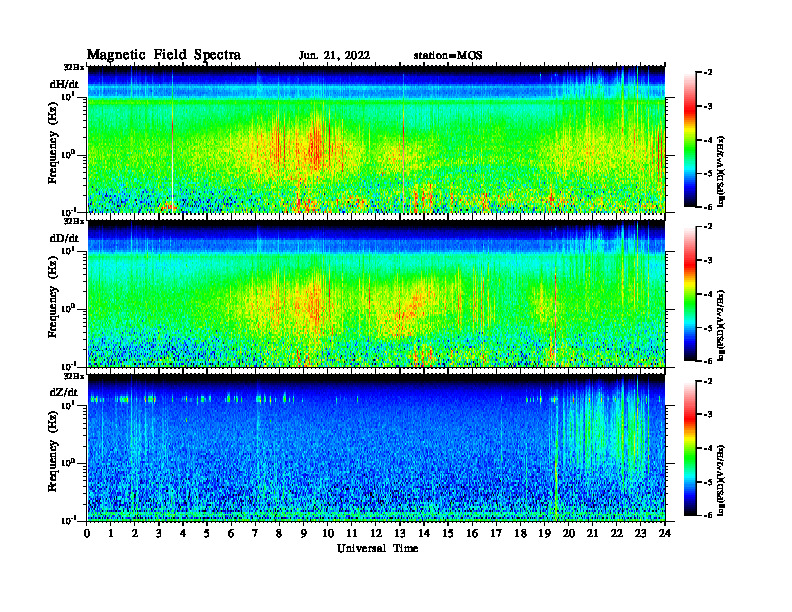The height and width of the screenshot is (612, 792).
Task: Click the -6 value on dZ/dt color bar
Action: 707,515
